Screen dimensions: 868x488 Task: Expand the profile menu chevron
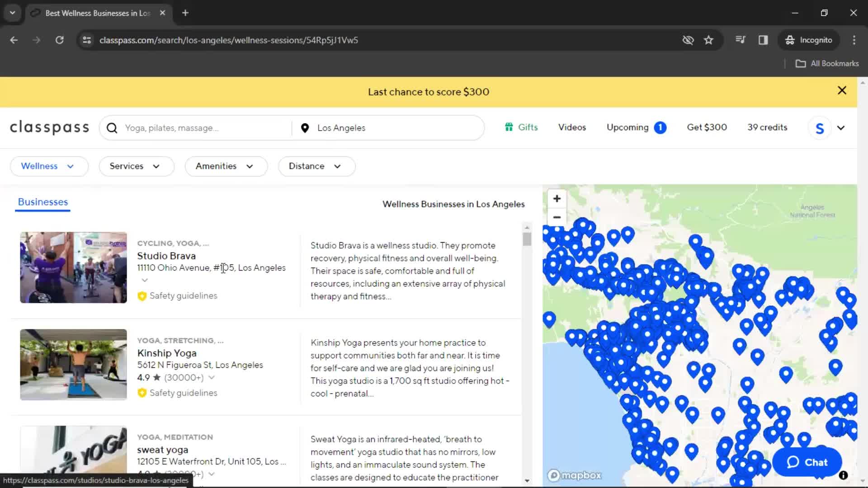[x=841, y=128]
